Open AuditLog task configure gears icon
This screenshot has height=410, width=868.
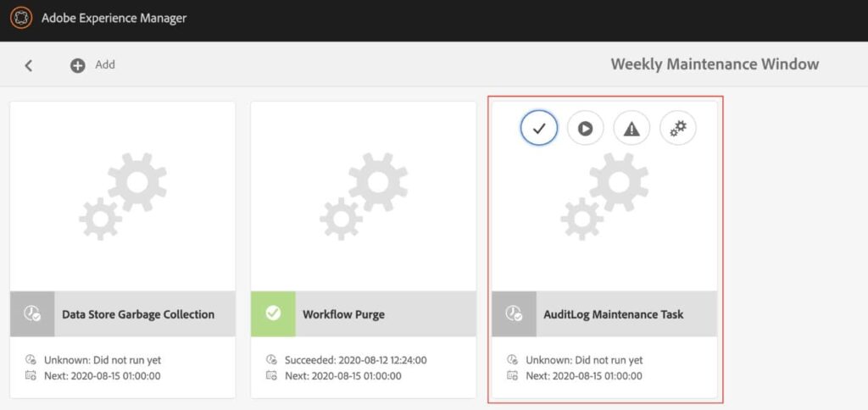tap(678, 128)
